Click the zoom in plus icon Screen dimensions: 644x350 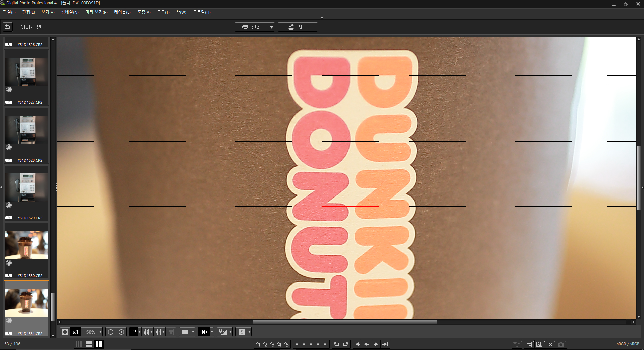coord(121,332)
